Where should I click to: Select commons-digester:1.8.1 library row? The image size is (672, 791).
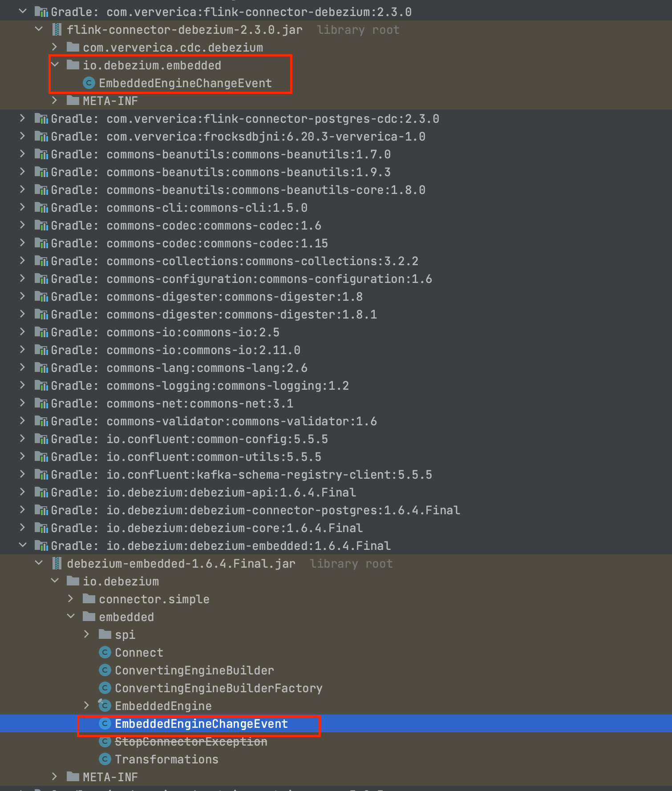pos(336,314)
